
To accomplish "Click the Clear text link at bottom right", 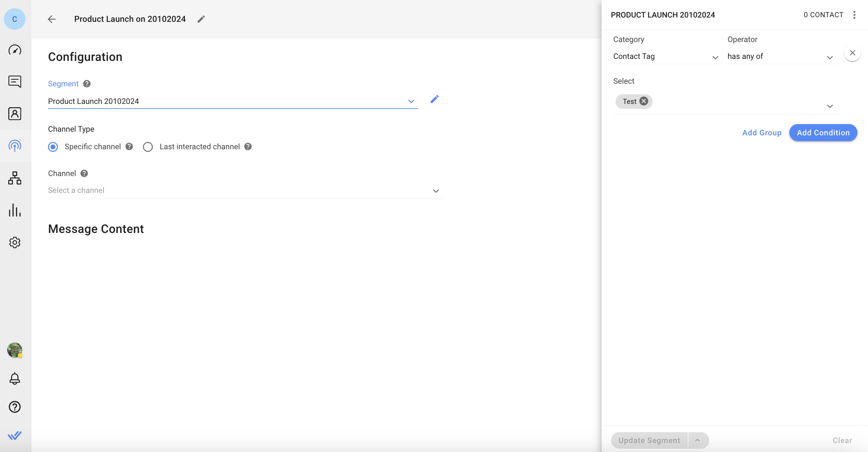I will point(843,440).
